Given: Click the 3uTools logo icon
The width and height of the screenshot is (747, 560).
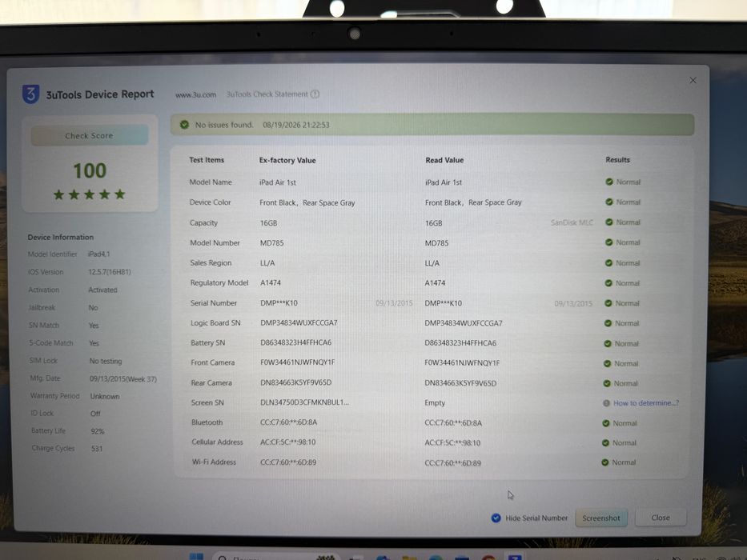Looking at the screenshot, I should (x=31, y=94).
